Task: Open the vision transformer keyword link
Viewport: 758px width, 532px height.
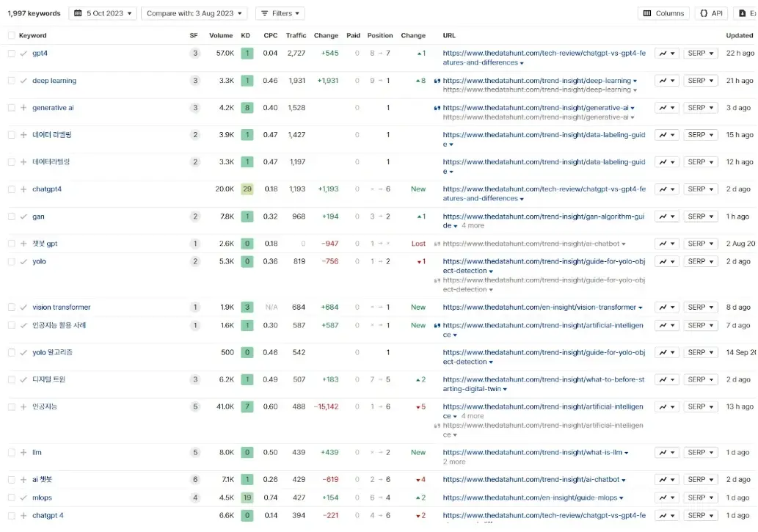Action: (x=62, y=307)
